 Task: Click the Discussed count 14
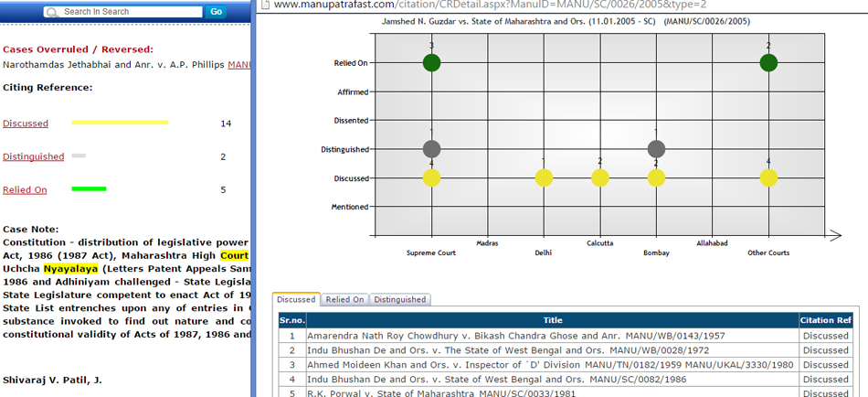[x=226, y=123]
